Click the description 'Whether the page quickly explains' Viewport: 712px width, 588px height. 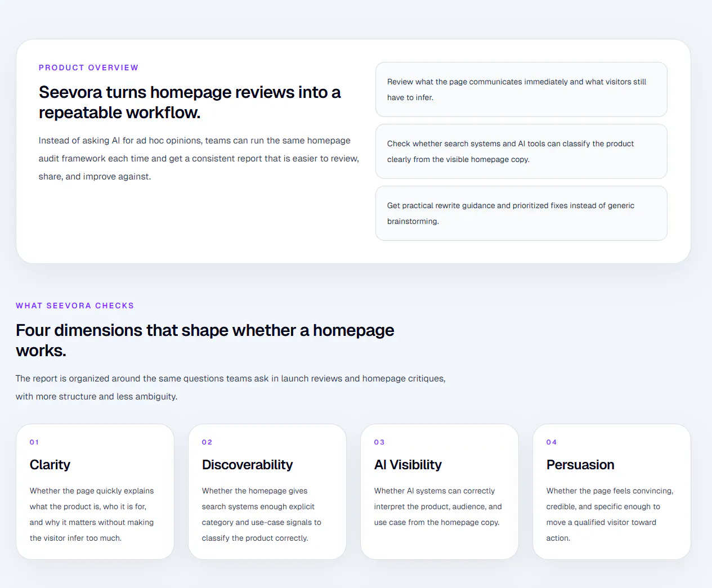[92, 514]
